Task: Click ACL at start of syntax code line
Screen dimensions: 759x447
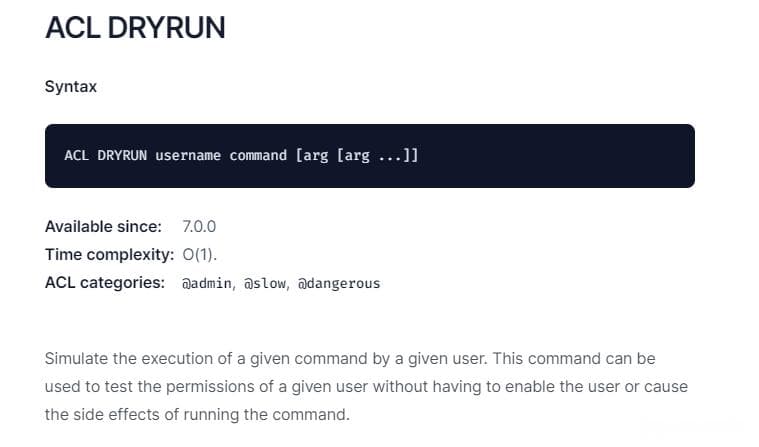Action: (76, 155)
